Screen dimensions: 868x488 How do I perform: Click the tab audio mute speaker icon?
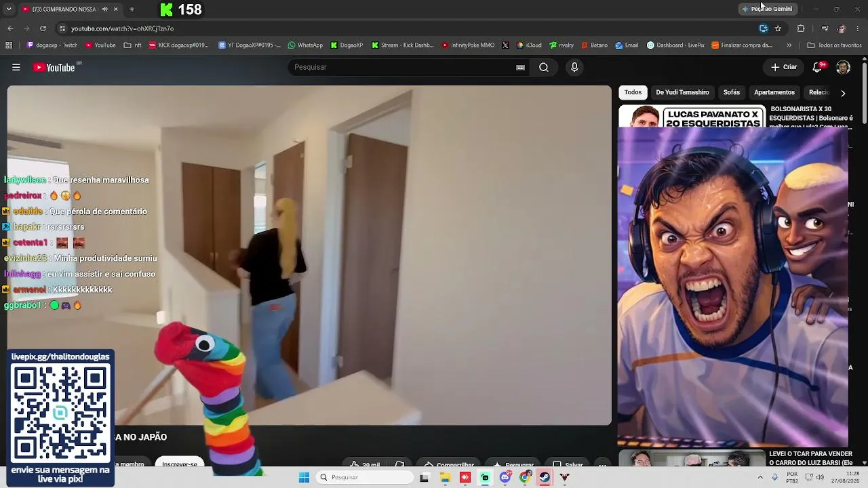(104, 9)
